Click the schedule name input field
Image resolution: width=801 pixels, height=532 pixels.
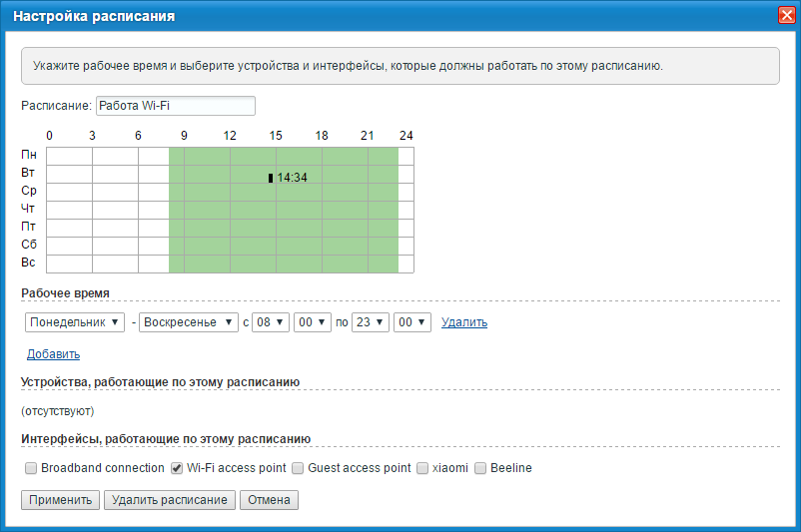[175, 106]
